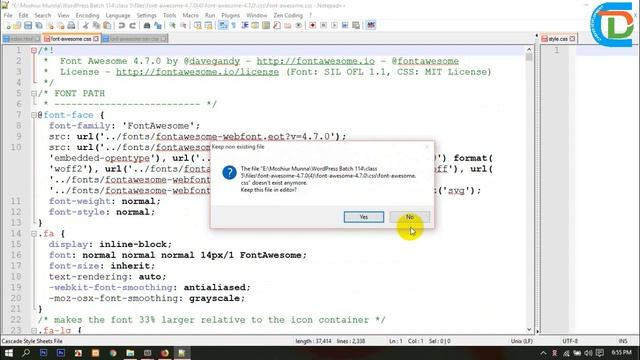Collapse the .fa block at line 14
This screenshot has height=360, width=640.
(x=34, y=234)
